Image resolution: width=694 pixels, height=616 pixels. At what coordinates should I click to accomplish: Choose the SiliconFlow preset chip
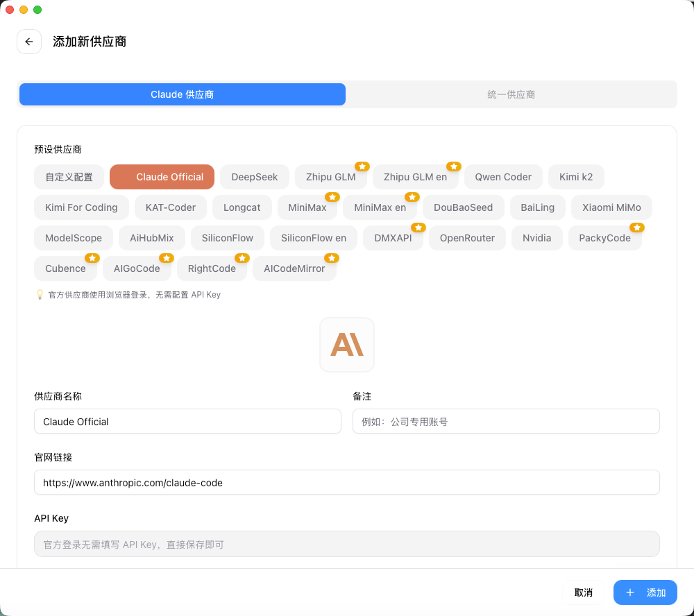coord(228,238)
